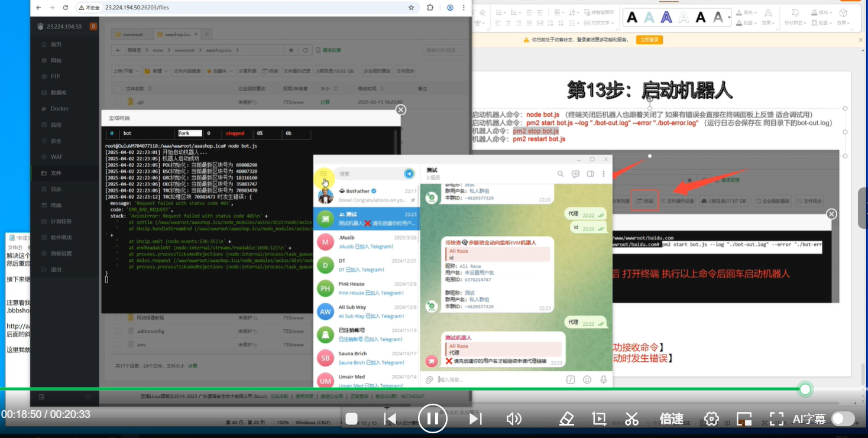Open the Chrome profile avatar
868x438 pixels.
tap(450, 8)
